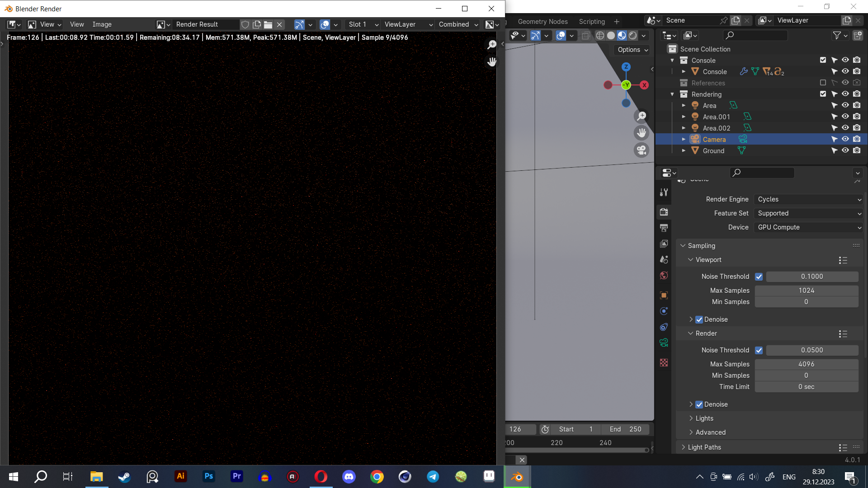Image resolution: width=868 pixels, height=488 pixels.
Task: Click the Scripting tab
Action: [x=592, y=21]
